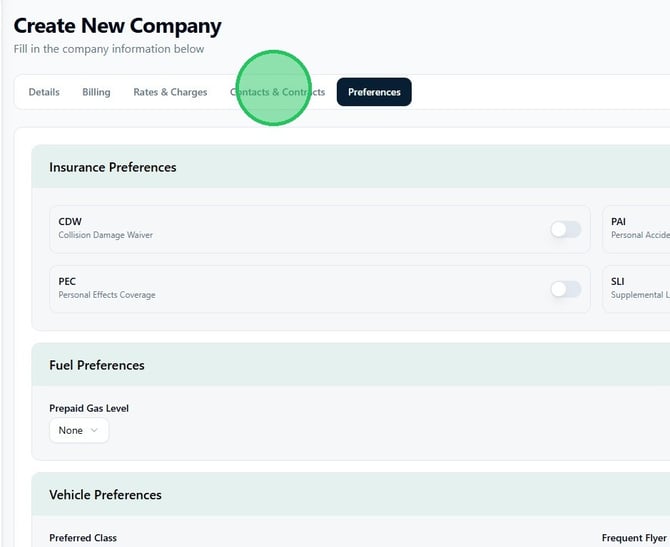
Task: Go to Rates & Charges tab
Action: point(170,92)
